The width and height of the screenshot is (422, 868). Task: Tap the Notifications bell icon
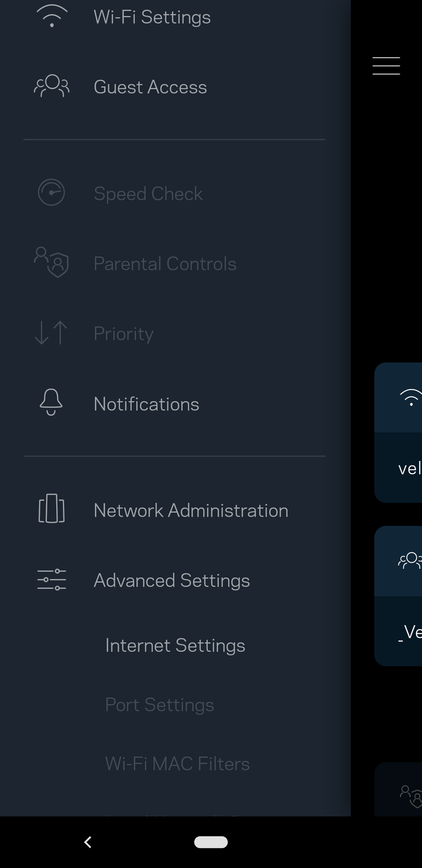click(51, 402)
